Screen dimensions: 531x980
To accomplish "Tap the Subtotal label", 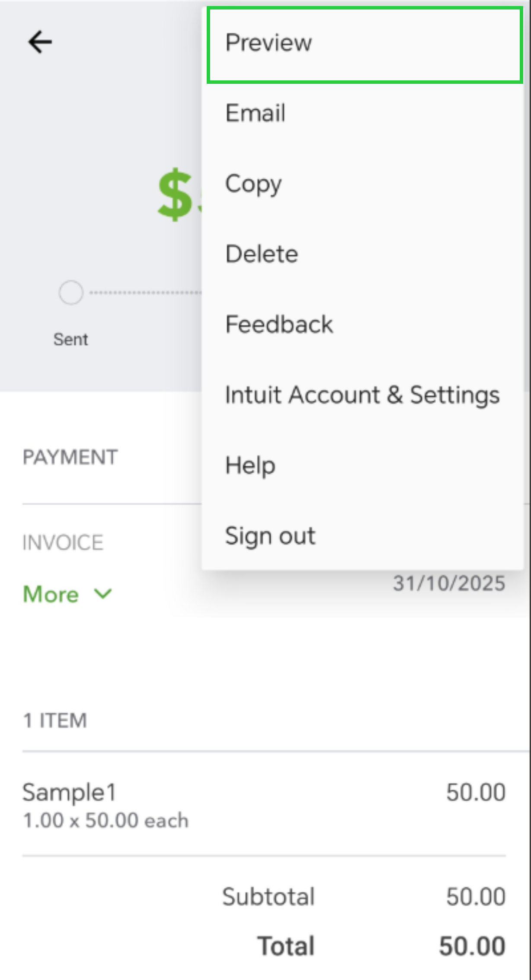I will (269, 896).
